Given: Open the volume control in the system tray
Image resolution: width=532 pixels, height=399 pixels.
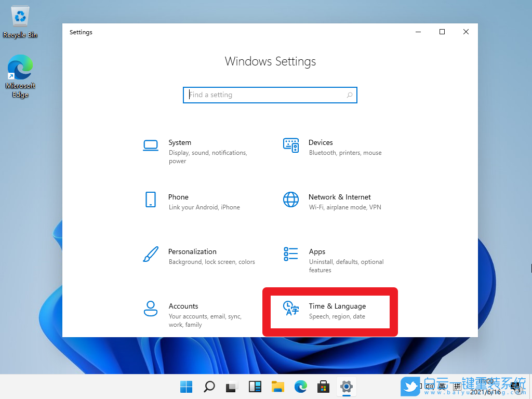Looking at the screenshot, I should pyautogui.click(x=429, y=387).
